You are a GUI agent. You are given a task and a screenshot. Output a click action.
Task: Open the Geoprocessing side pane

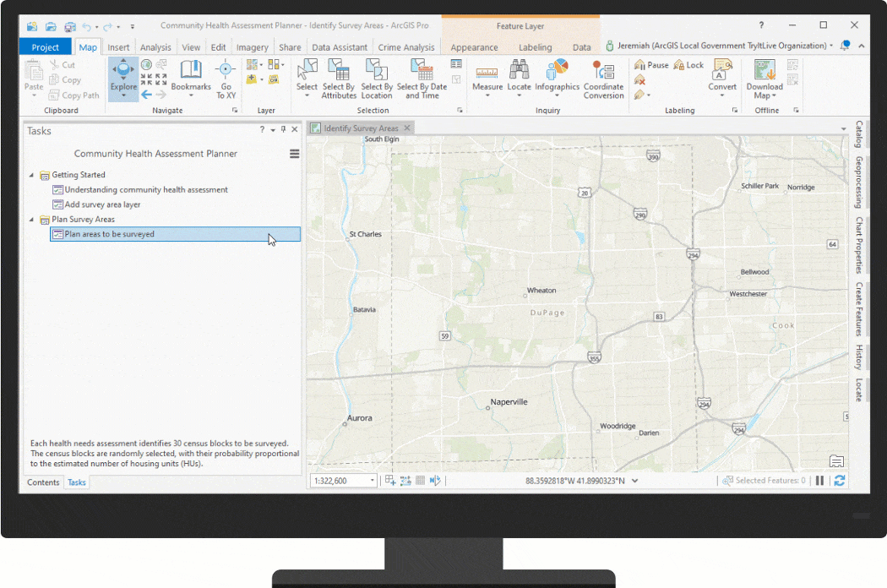coord(859,182)
